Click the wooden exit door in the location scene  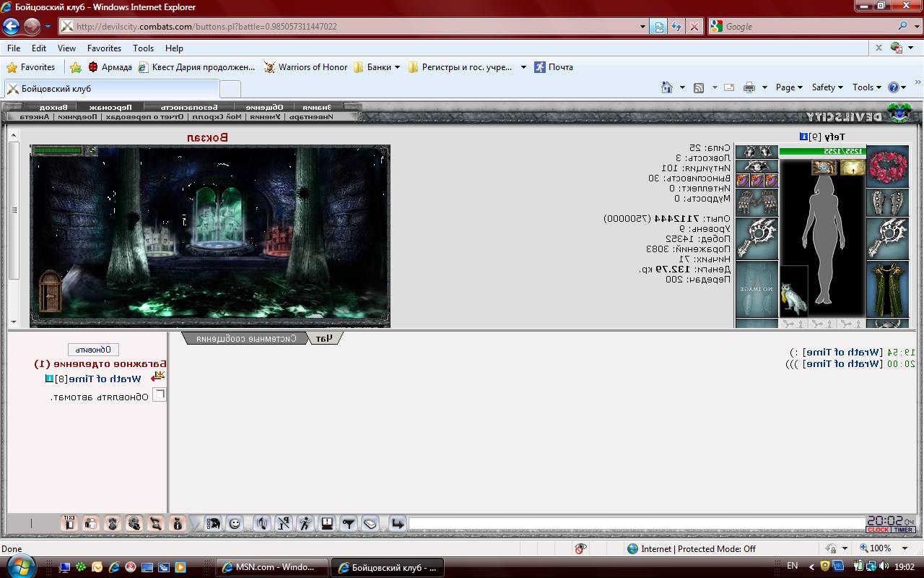[49, 290]
